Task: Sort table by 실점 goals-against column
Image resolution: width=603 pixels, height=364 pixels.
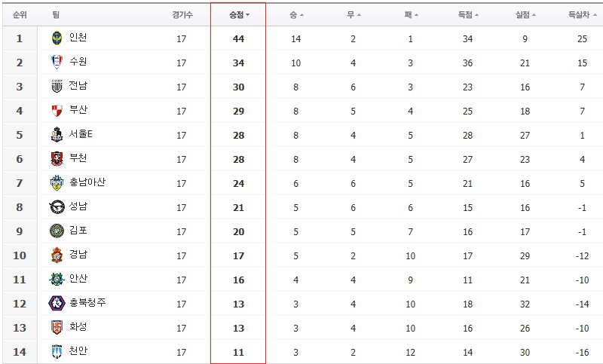Action: [525, 15]
